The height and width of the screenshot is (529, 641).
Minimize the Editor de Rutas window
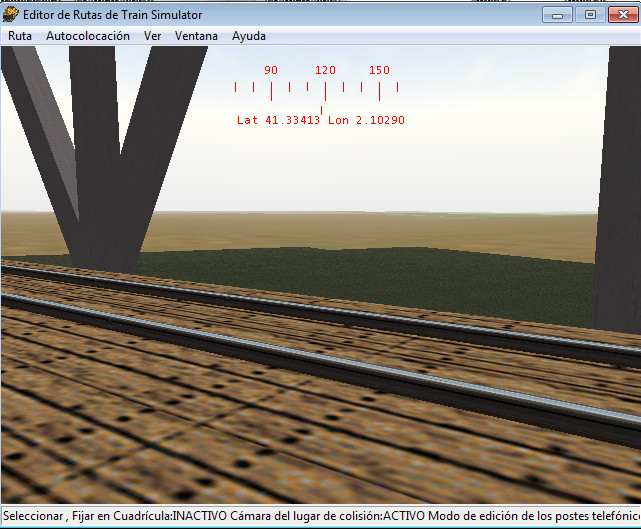(557, 15)
